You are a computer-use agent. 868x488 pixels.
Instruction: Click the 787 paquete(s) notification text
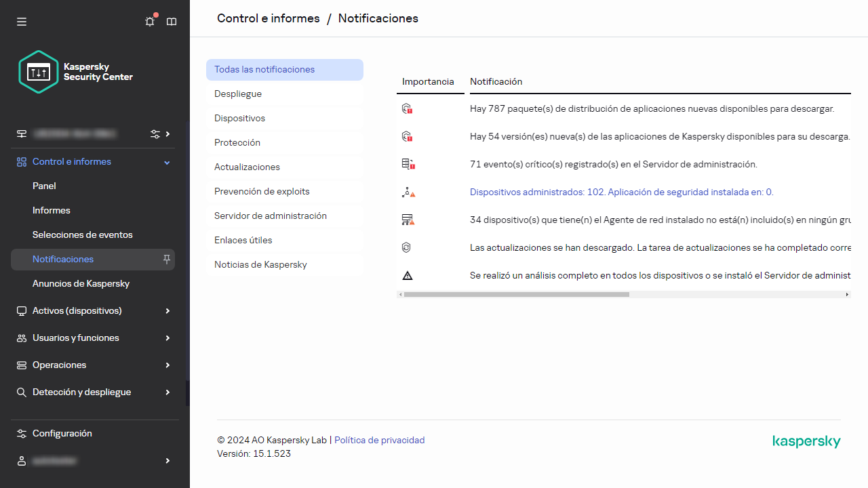pyautogui.click(x=652, y=108)
